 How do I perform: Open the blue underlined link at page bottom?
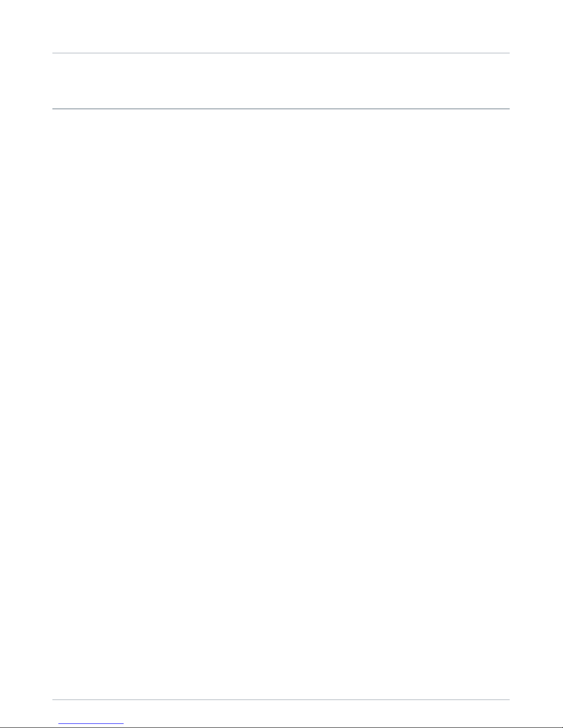(x=91, y=724)
